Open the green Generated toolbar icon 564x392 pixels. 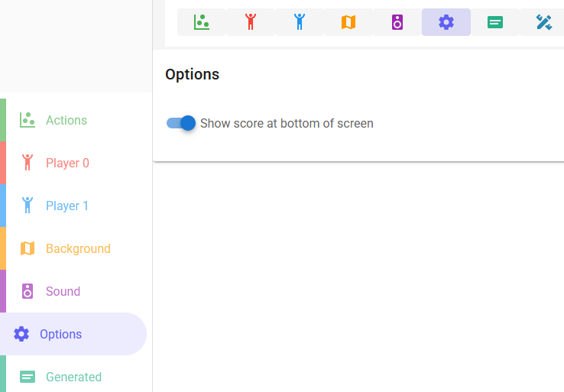click(495, 22)
